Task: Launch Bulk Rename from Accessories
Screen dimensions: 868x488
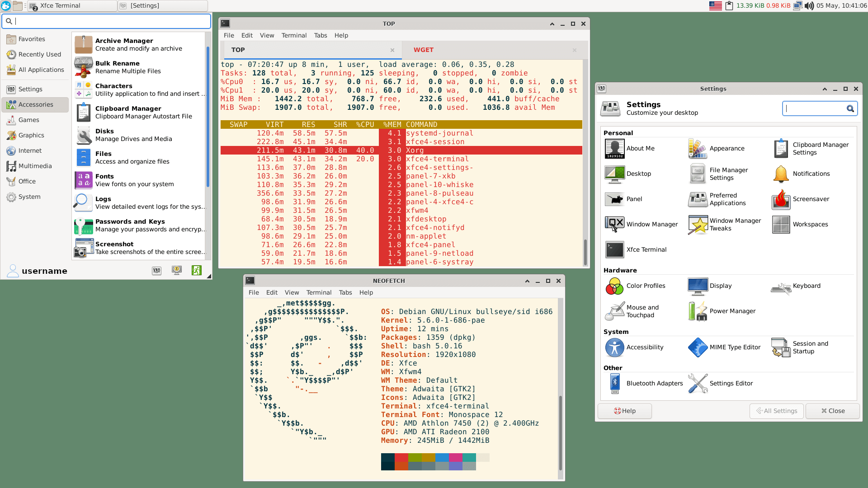Action: pos(118,67)
